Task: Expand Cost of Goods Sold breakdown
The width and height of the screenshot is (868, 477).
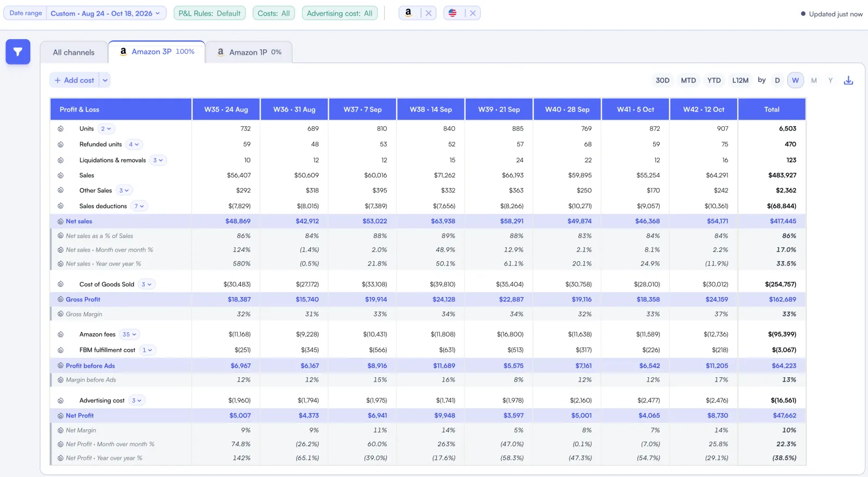Action: point(146,285)
